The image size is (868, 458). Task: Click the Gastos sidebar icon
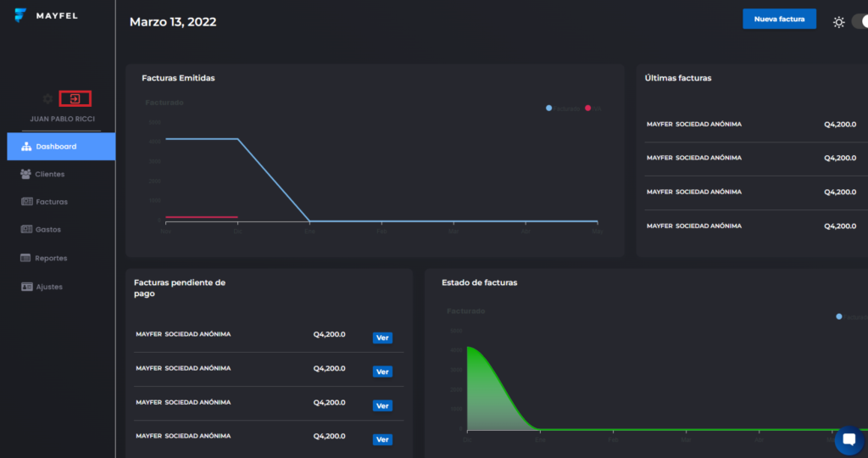pos(26,230)
